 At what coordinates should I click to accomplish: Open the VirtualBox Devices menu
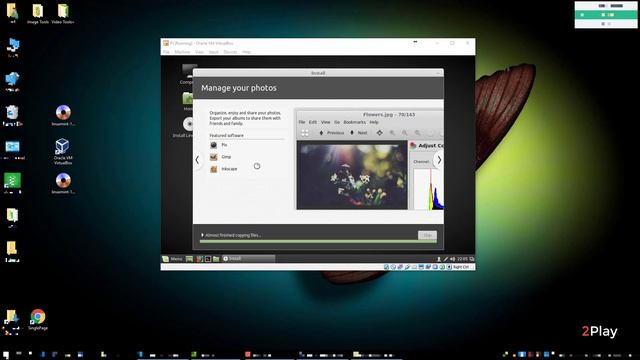230,52
